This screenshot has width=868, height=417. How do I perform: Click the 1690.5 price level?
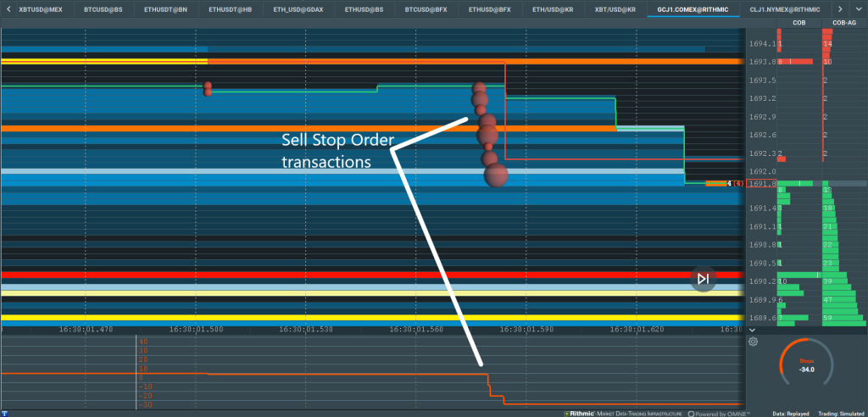tap(761, 263)
